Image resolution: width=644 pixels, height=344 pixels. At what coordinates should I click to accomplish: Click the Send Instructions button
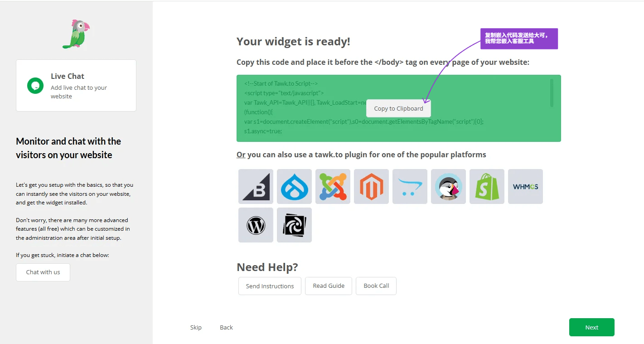(x=270, y=286)
